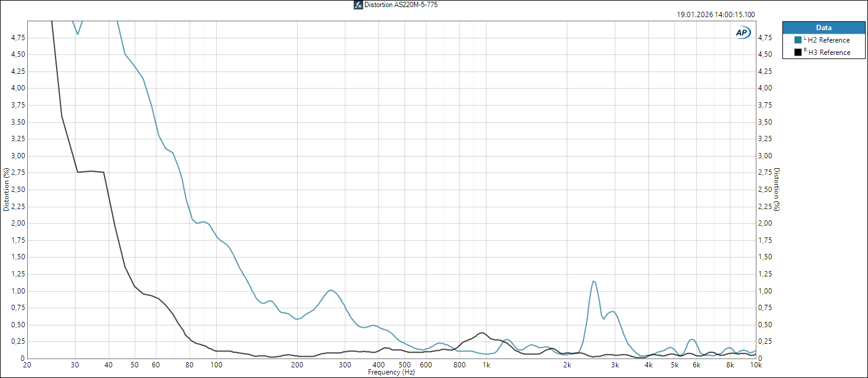Click the 10k tick on the frequency axis

point(755,365)
